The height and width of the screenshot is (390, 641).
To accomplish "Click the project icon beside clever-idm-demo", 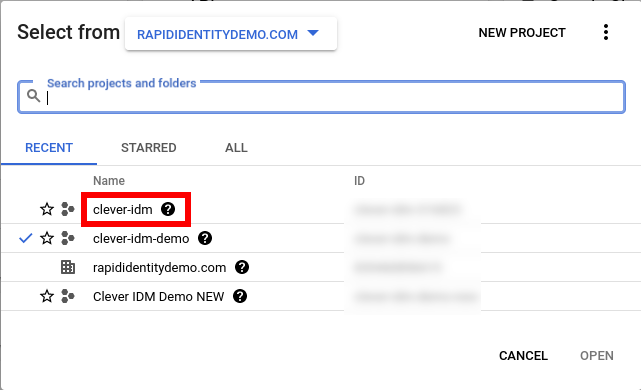I will tap(68, 238).
